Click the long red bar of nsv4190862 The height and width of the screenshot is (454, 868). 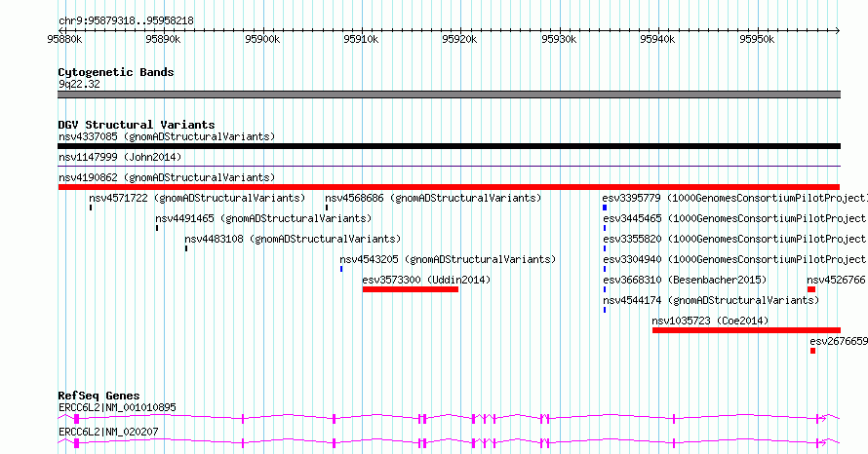(449, 187)
